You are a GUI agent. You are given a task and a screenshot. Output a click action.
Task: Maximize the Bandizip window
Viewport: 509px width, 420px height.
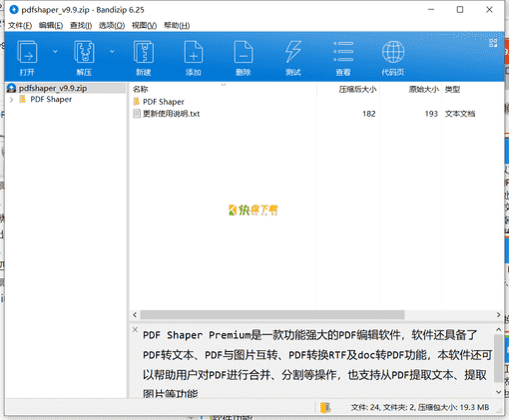[460, 10]
